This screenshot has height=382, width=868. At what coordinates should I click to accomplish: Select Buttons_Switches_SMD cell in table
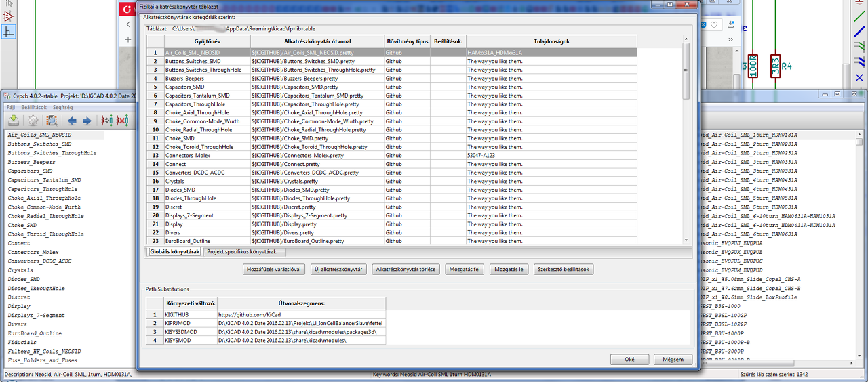(207, 61)
